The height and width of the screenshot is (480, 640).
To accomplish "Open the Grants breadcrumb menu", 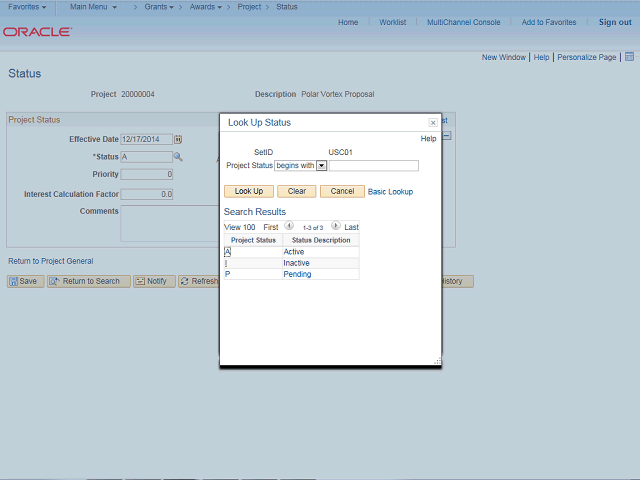I will 159,7.
